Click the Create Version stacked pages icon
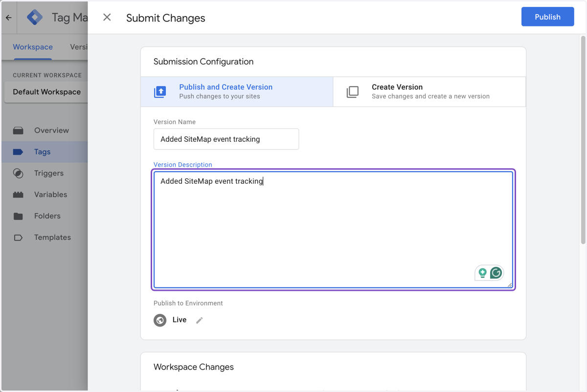Screen dimensions: 587x392 (x=353, y=91)
